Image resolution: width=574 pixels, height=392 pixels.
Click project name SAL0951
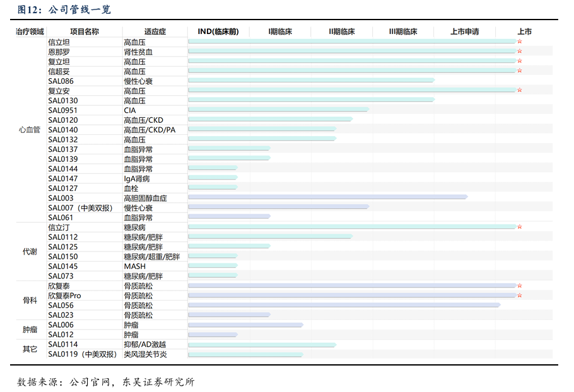[63, 110]
